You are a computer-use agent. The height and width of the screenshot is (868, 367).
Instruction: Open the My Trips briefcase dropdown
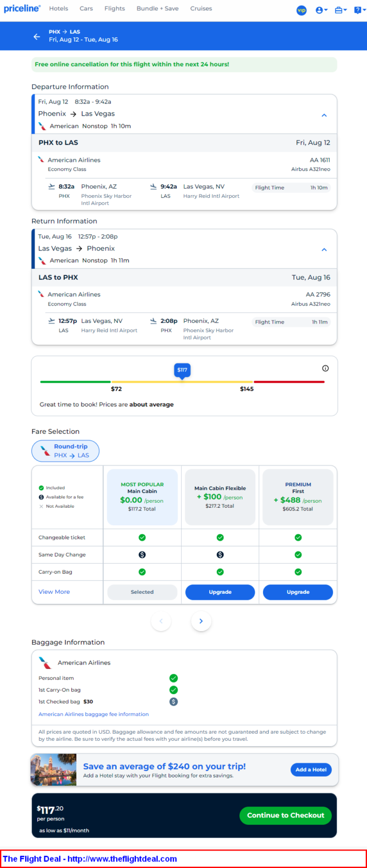tap(341, 10)
